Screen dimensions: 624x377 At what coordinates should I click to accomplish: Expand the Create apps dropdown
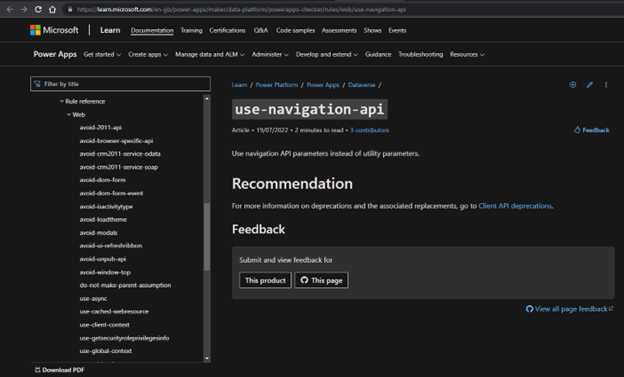point(148,55)
